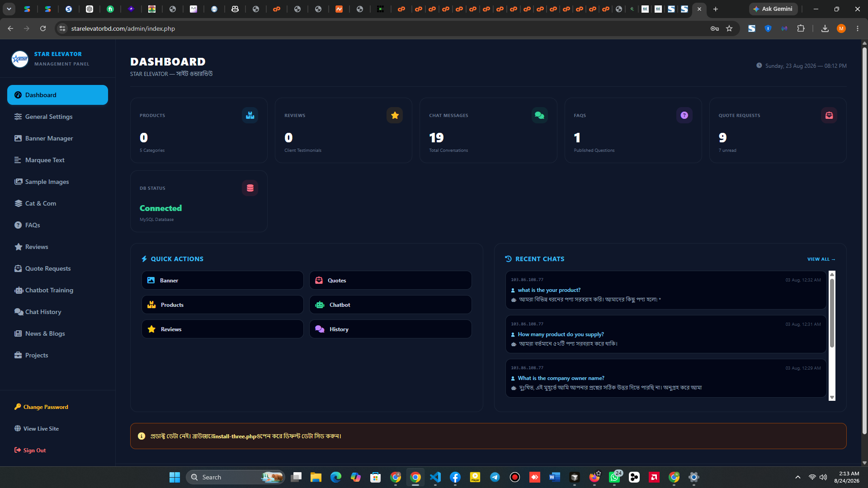Click View All recent chats link

821,259
